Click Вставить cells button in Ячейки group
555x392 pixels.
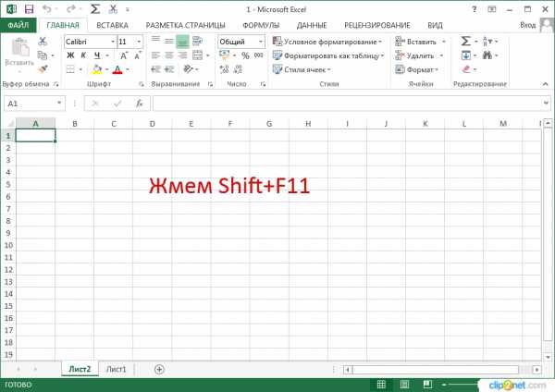(416, 42)
